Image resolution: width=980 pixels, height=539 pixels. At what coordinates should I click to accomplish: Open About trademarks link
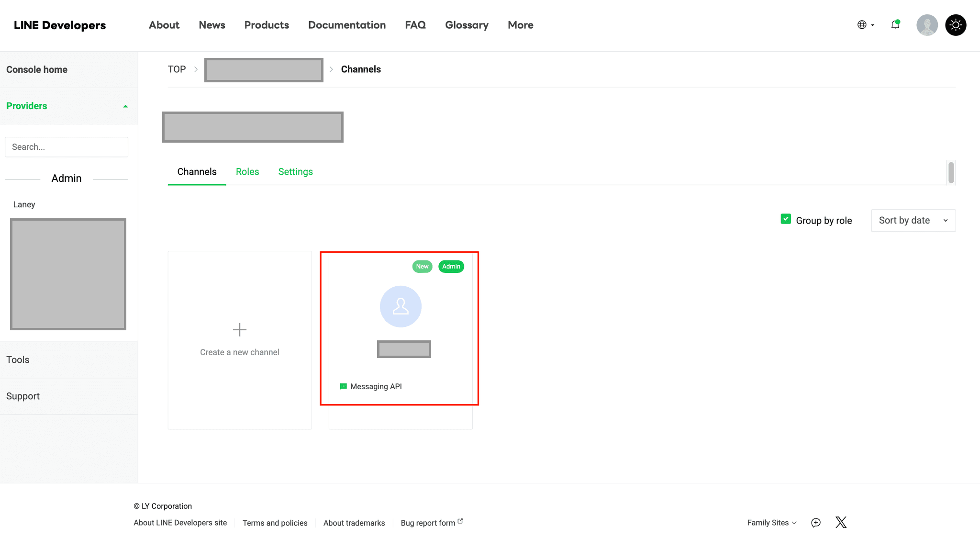(x=354, y=523)
